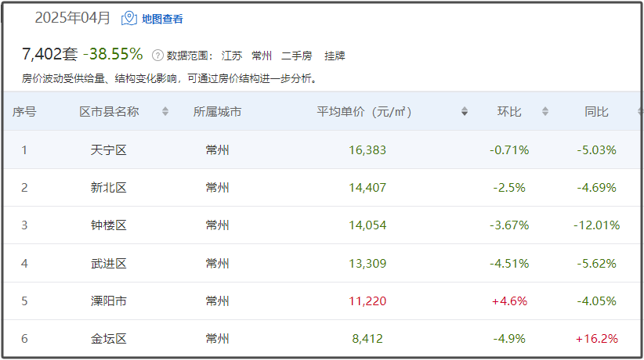This screenshot has width=644, height=360.
Task: Click the -4.51% 环比 value
Action: [509, 264]
